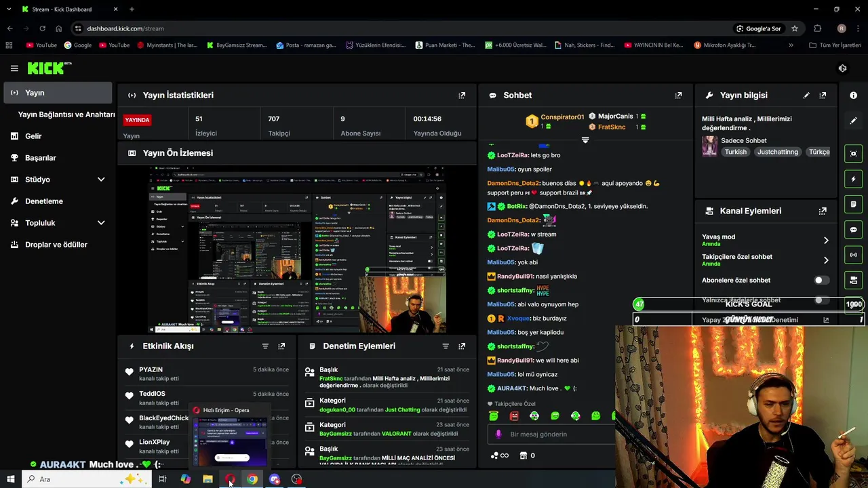Open the Myinstants bookmark
This screenshot has height=488, width=868.
pyautogui.click(x=167, y=45)
